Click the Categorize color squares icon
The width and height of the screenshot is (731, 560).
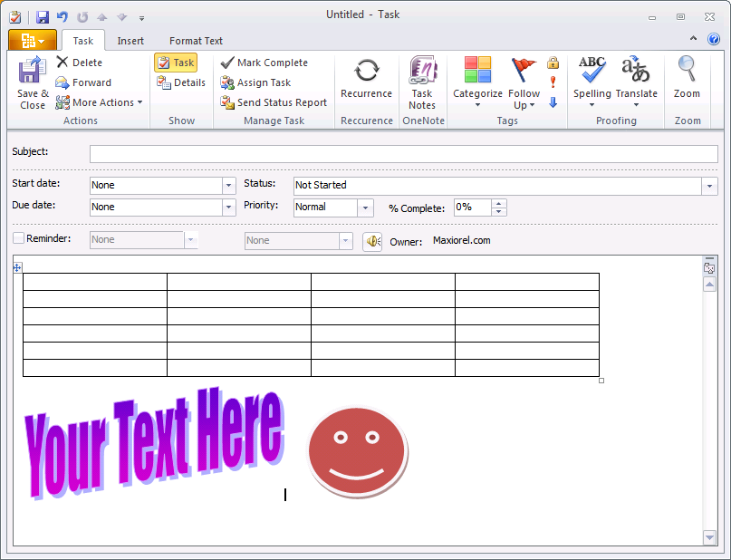point(477,71)
